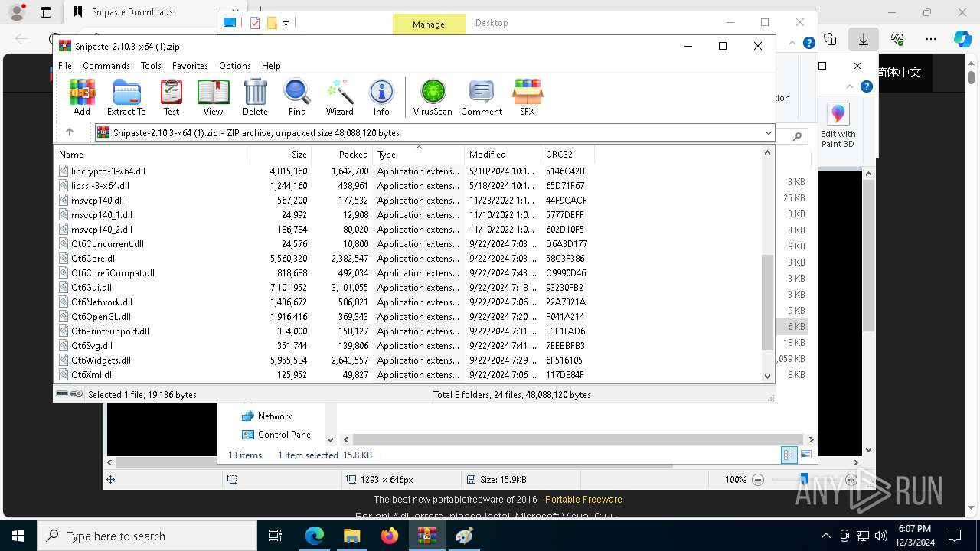Click the SFX toolbar icon
The image size is (980, 551).
pos(528,97)
